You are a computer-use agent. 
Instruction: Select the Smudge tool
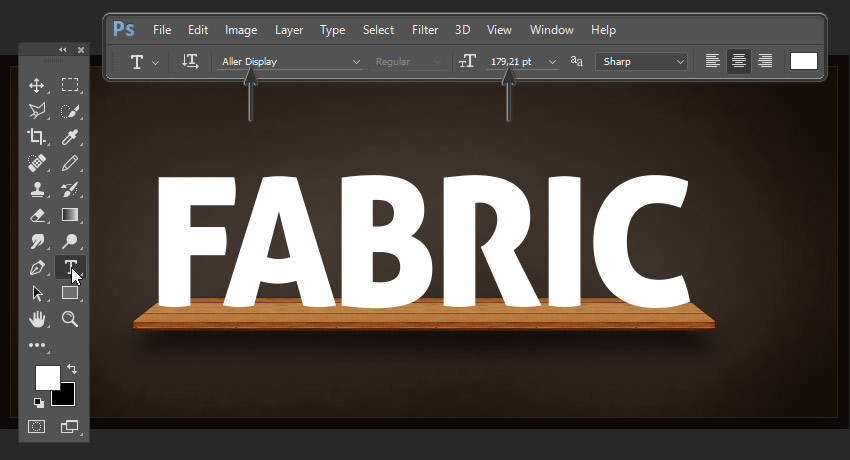36,241
